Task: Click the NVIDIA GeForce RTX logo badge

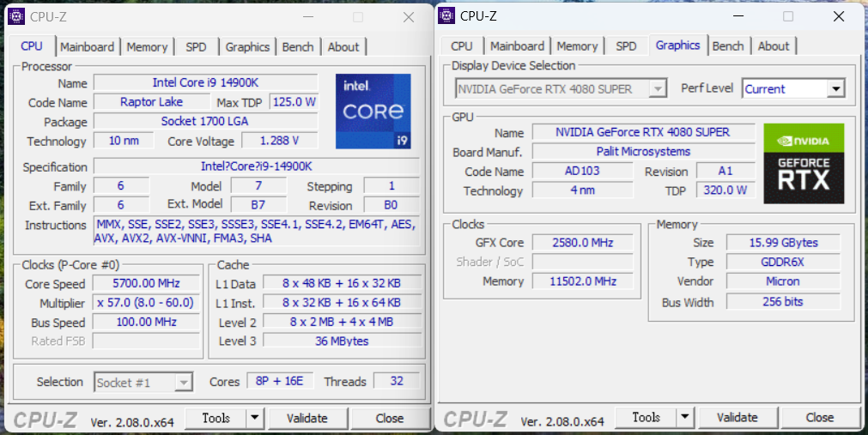Action: tap(804, 163)
